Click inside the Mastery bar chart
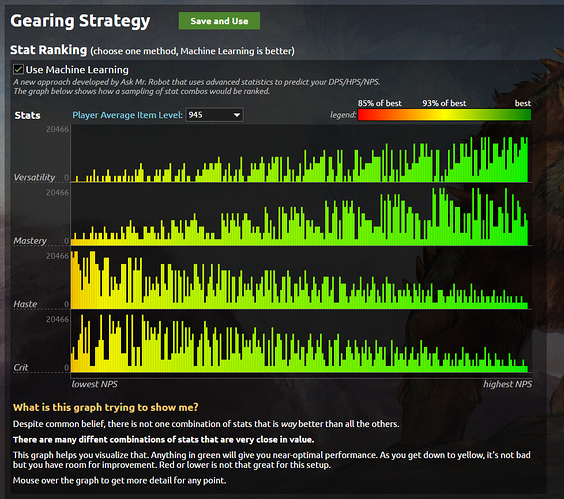Viewport: 564px width, 499px height. click(301, 217)
